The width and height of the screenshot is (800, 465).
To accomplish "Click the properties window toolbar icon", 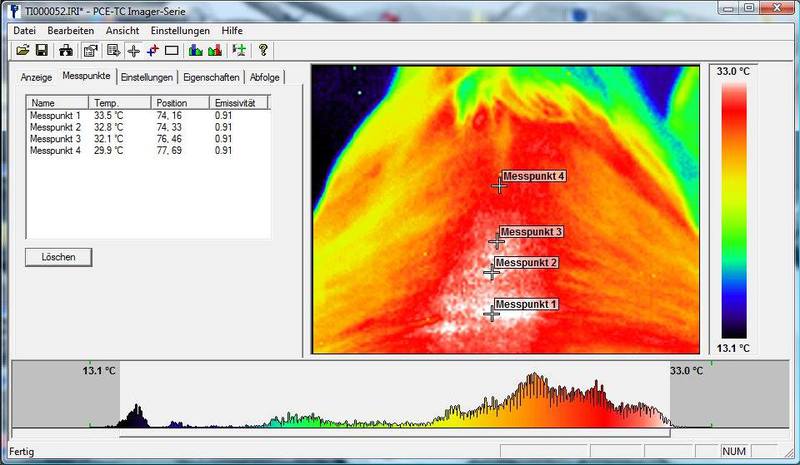I will 90,50.
